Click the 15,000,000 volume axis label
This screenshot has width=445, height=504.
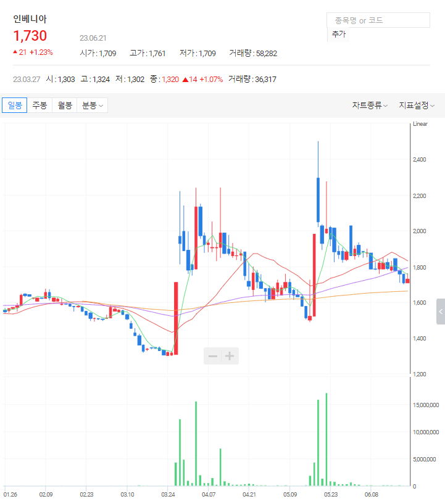426,405
